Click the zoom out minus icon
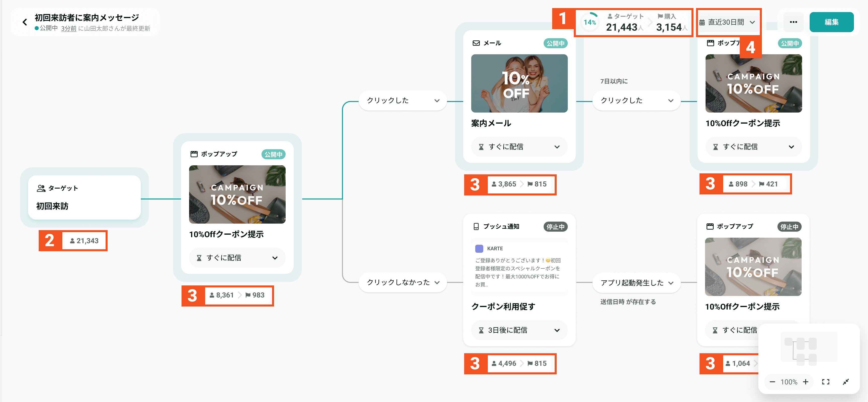 click(772, 382)
